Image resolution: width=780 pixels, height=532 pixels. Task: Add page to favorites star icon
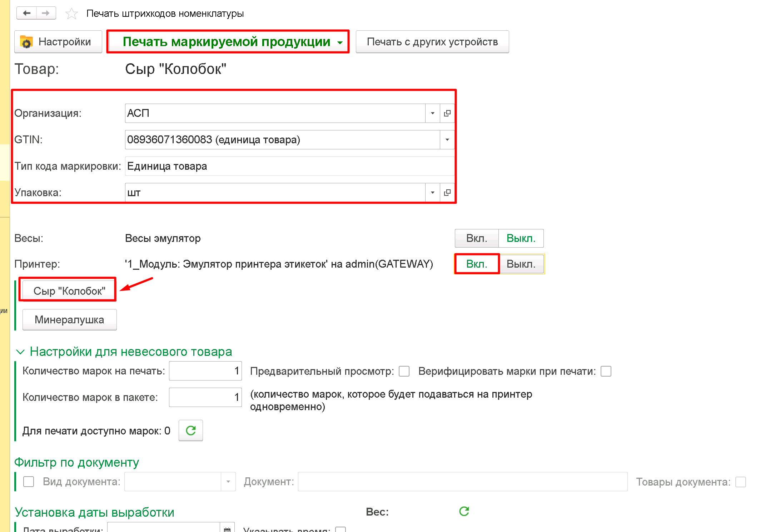tap(71, 14)
